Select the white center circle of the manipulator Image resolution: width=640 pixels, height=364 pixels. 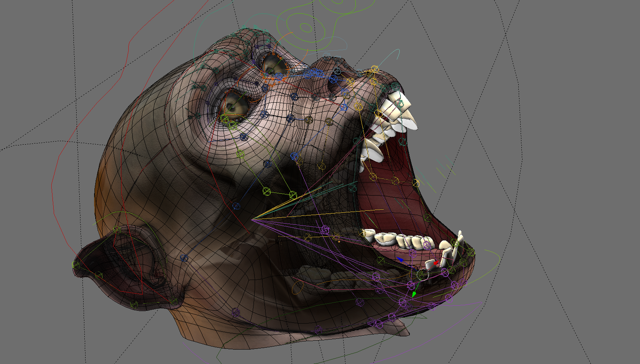(422, 275)
